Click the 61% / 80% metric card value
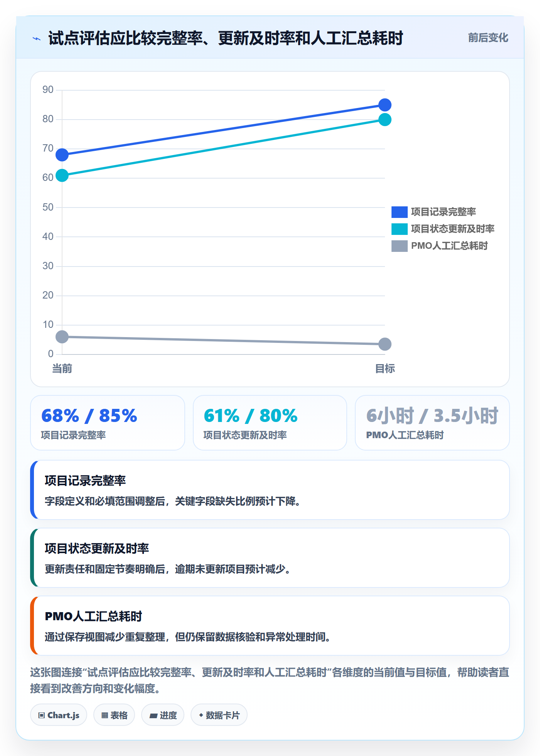 click(251, 416)
